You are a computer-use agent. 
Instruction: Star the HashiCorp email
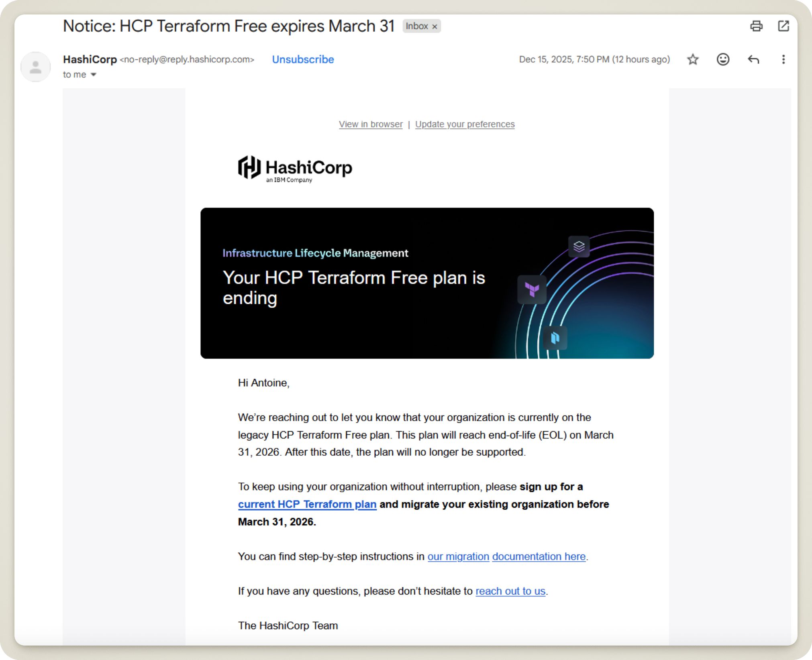point(692,59)
